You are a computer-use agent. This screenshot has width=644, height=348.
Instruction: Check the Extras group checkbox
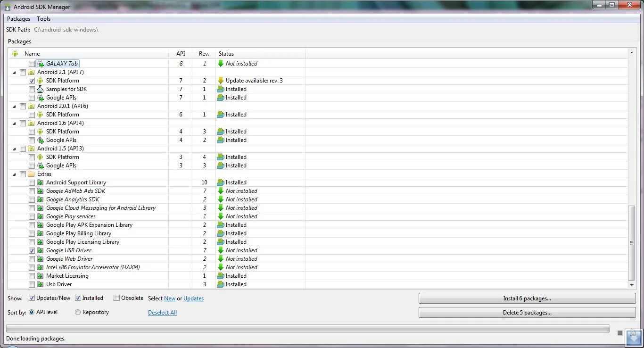click(23, 174)
